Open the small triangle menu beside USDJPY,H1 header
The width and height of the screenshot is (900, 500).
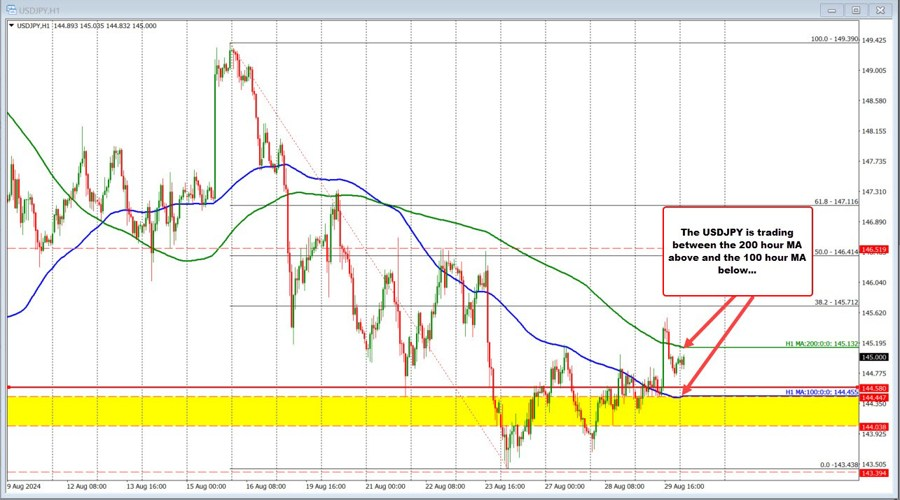coord(11,26)
